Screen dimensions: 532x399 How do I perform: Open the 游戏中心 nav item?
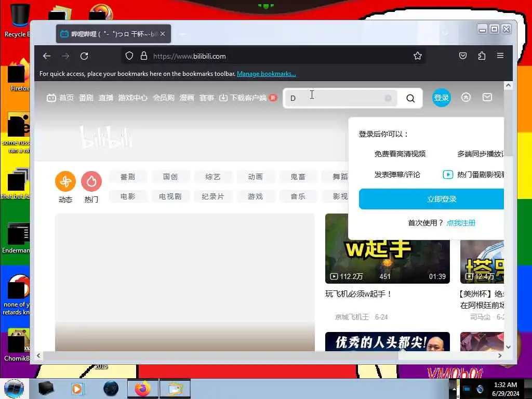click(x=133, y=98)
